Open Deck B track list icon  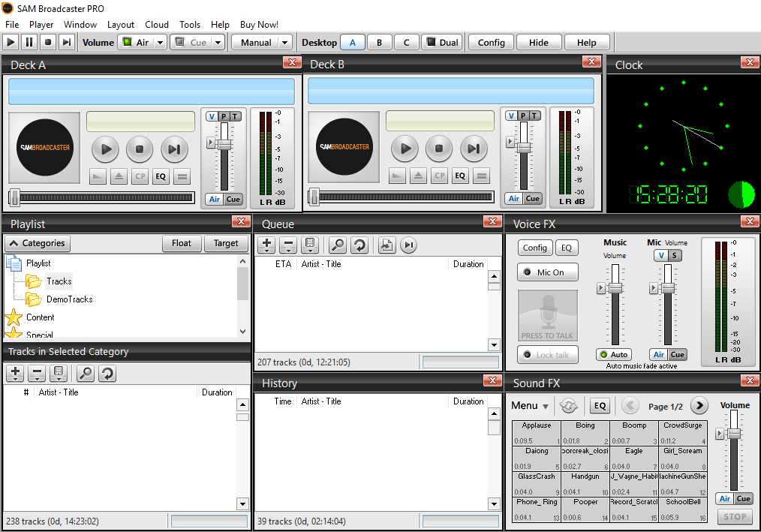[482, 176]
